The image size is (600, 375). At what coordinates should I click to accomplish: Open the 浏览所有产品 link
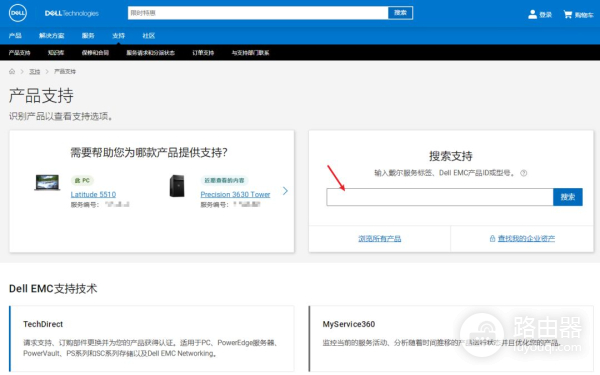(380, 239)
